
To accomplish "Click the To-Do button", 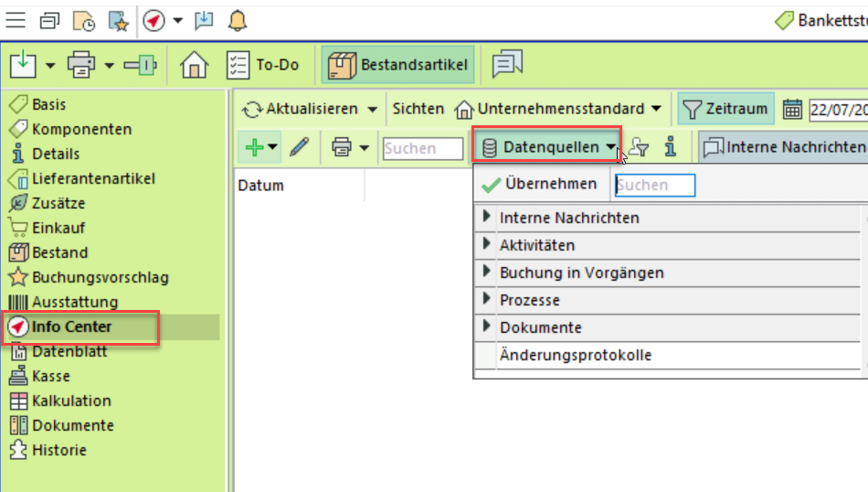I will pos(265,65).
